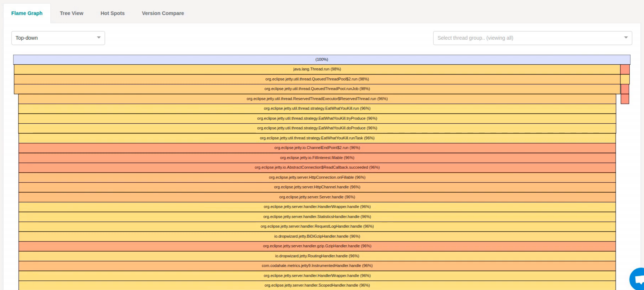Screen dimensions: 644x290
Task: Open the chat bubble widget icon
Action: coord(638,279)
